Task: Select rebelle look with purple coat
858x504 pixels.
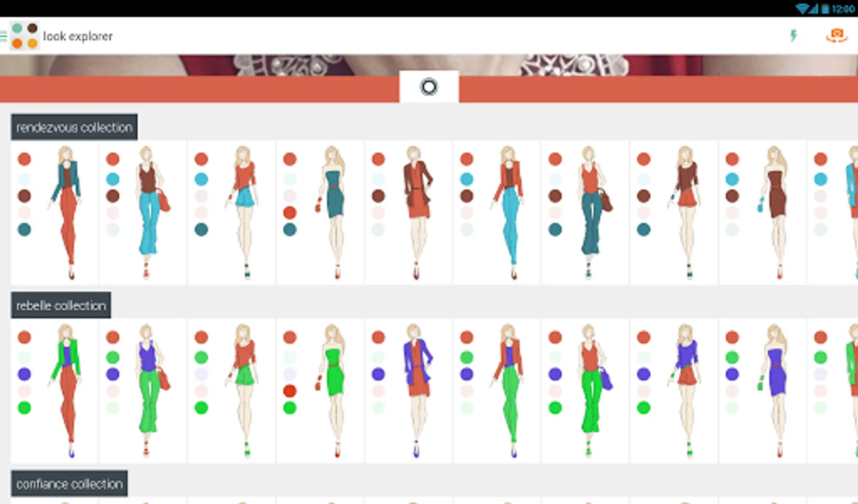Action: (409, 391)
